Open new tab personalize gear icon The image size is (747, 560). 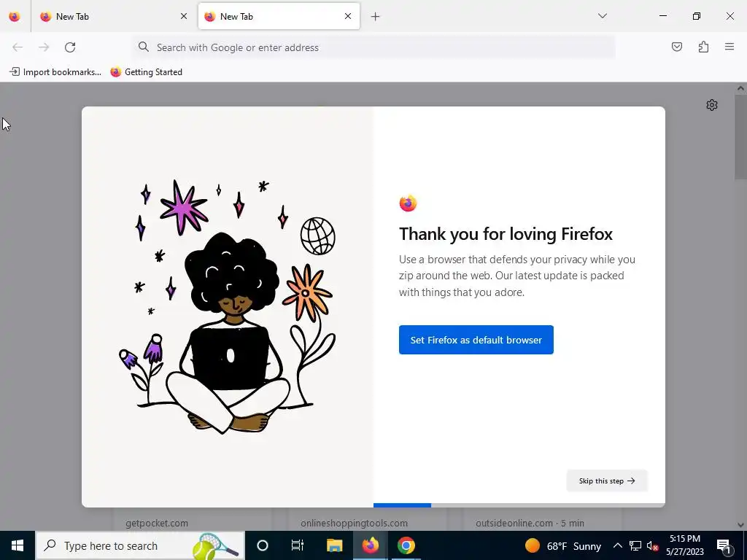click(712, 105)
